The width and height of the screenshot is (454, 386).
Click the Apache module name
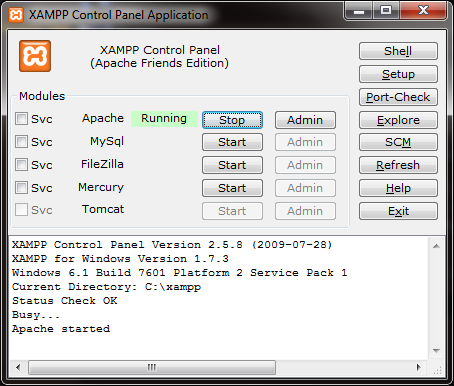pyautogui.click(x=103, y=118)
